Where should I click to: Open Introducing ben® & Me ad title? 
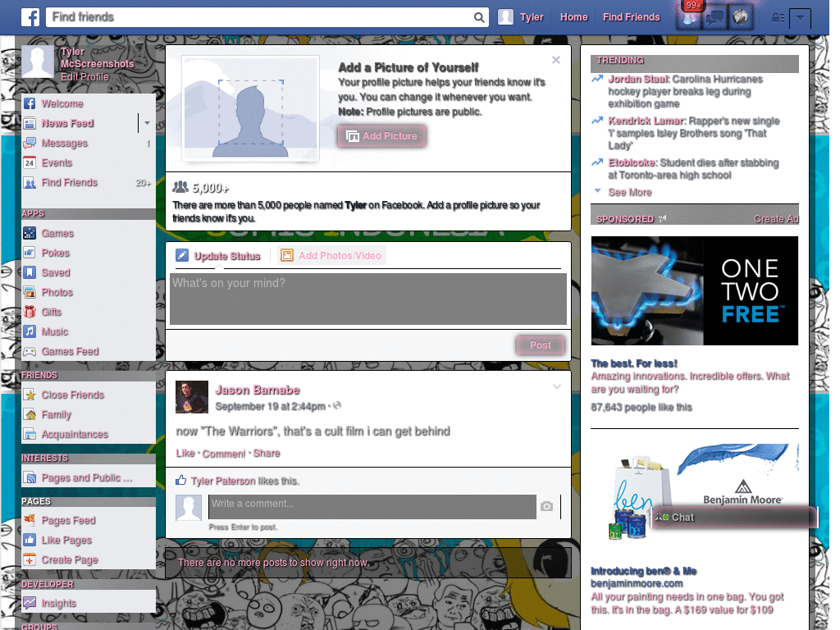click(643, 571)
